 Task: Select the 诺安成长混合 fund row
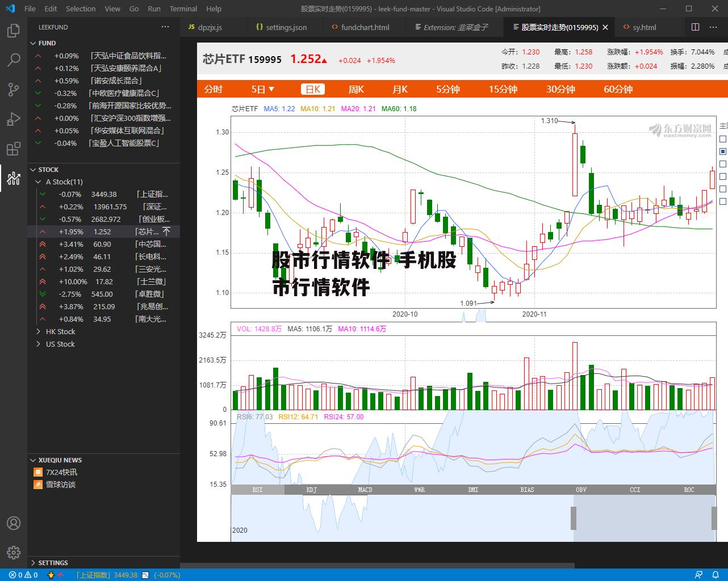tap(103, 81)
